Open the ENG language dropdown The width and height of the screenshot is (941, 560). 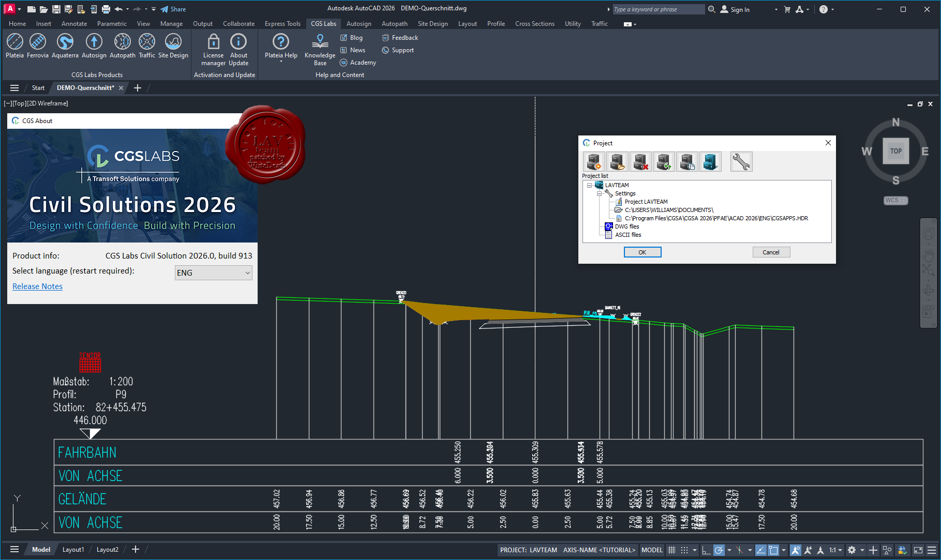tap(213, 273)
